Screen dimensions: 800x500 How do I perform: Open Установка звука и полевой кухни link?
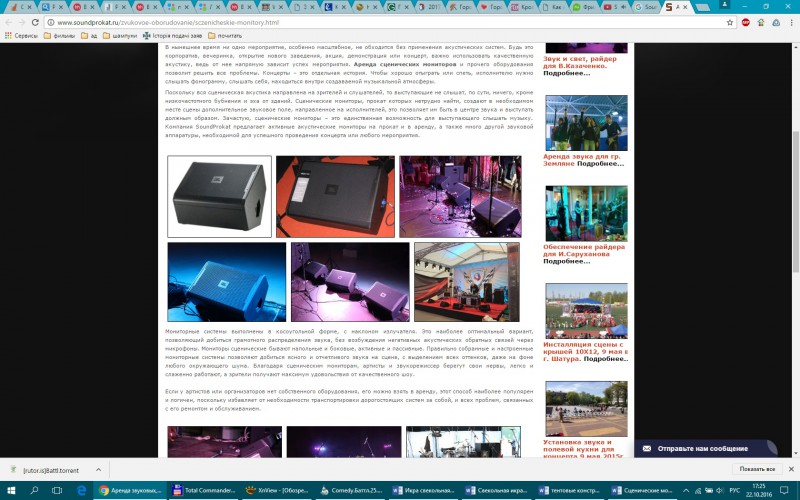(583, 448)
